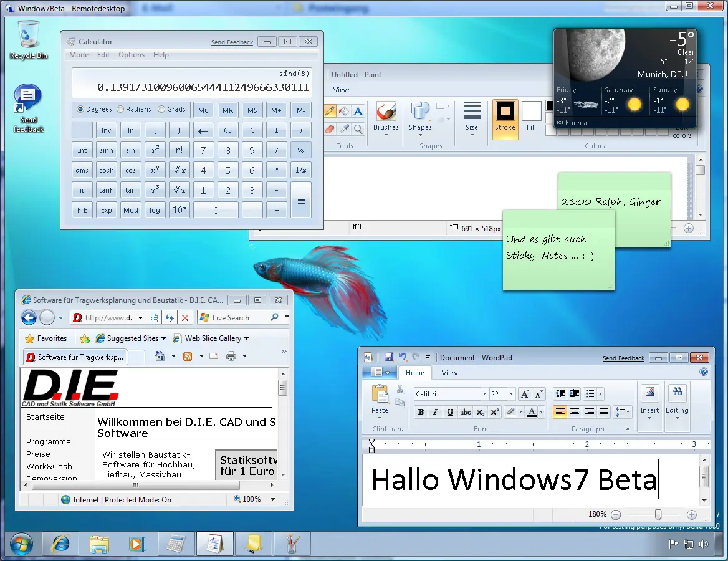Select the Eraser tool in Paint

tap(330, 128)
